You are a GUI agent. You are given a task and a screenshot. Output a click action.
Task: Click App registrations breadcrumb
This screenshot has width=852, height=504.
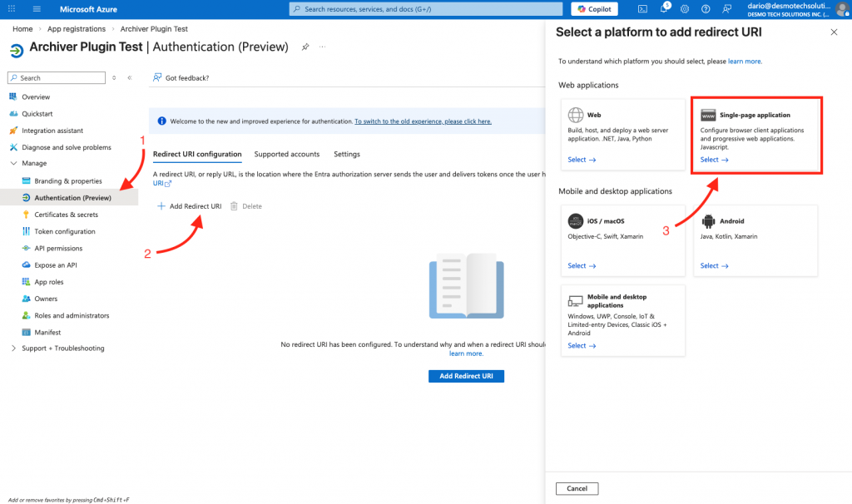pos(76,29)
